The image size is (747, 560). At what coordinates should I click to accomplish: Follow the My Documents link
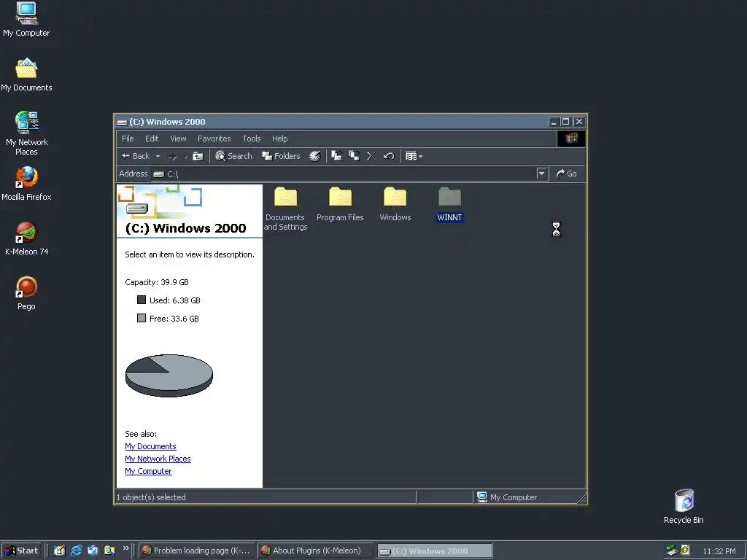tap(150, 446)
